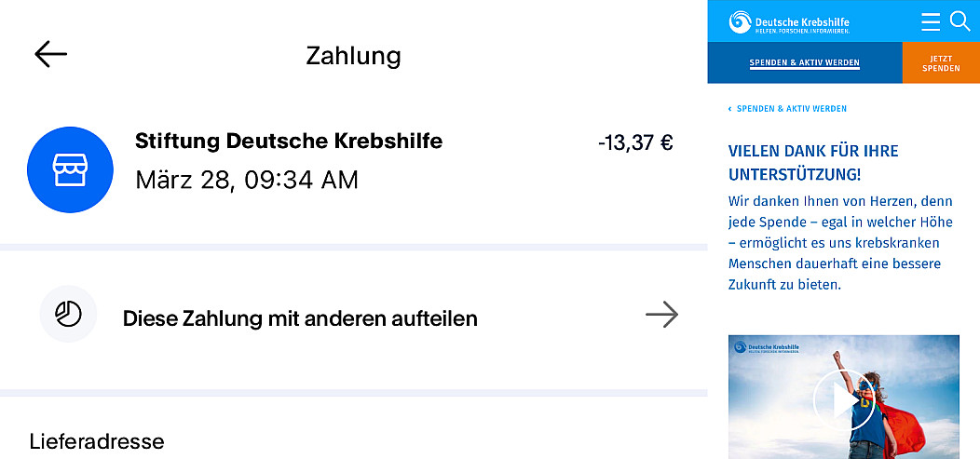This screenshot has width=980, height=459.
Task: Click the pie chart split-payment icon
Action: [68, 315]
